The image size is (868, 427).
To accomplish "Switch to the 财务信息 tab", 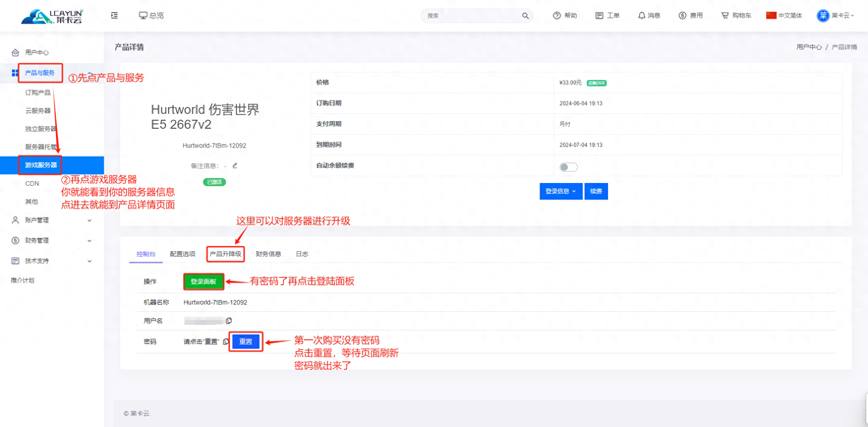I will point(269,254).
